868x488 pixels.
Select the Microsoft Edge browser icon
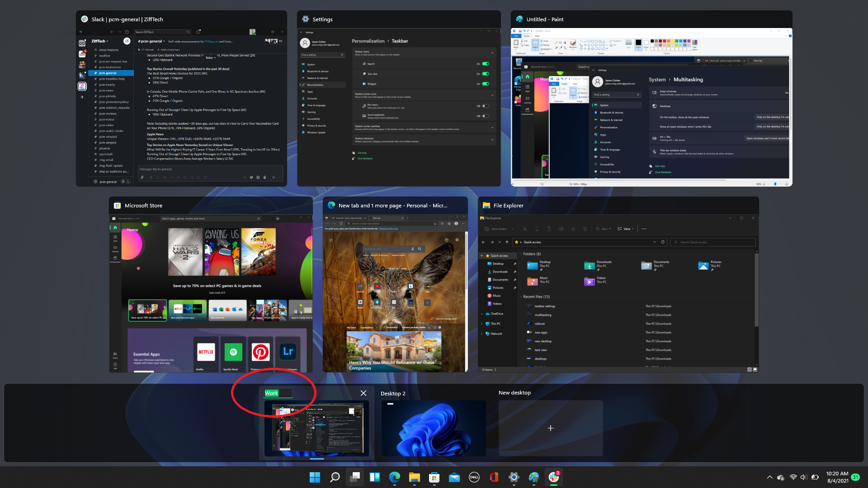[x=394, y=477]
